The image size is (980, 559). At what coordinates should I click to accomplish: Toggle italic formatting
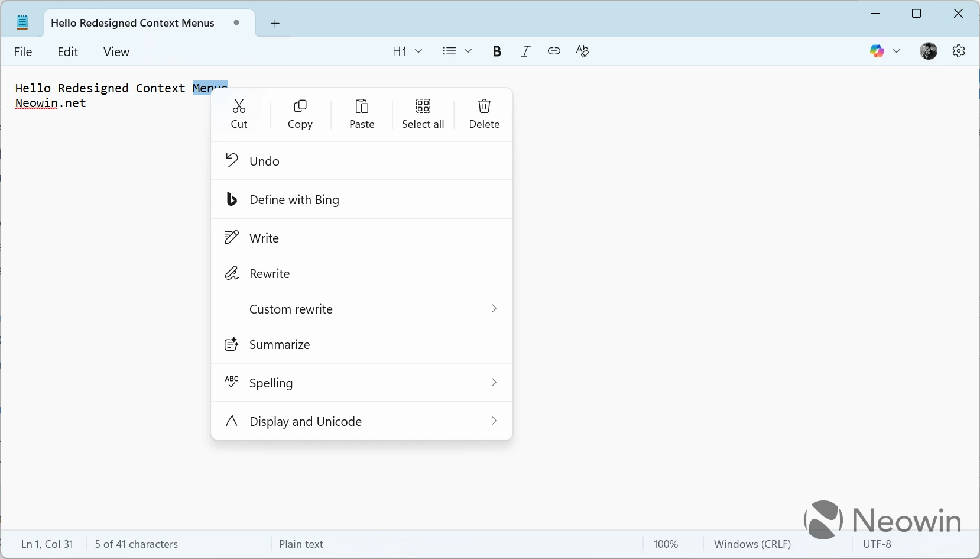pos(525,51)
